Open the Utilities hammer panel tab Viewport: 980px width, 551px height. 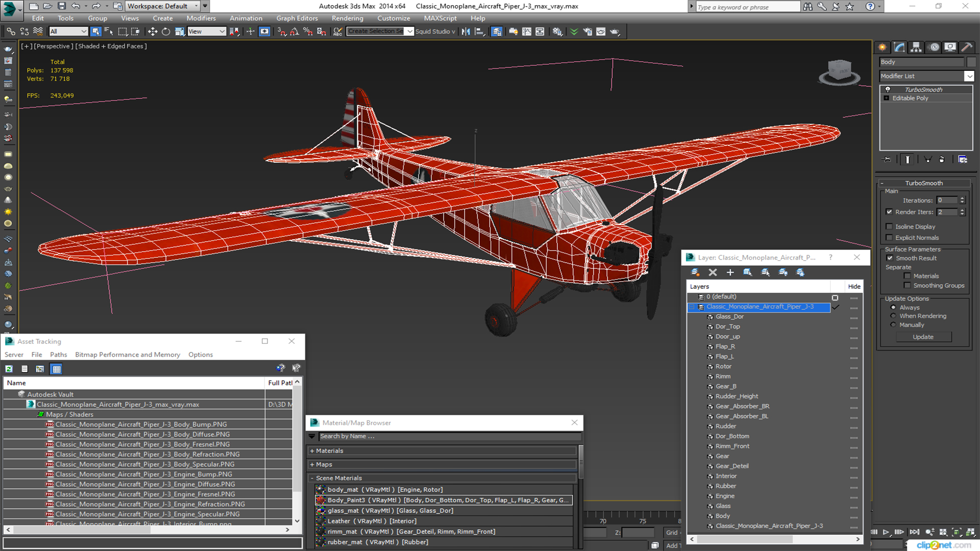click(x=966, y=47)
